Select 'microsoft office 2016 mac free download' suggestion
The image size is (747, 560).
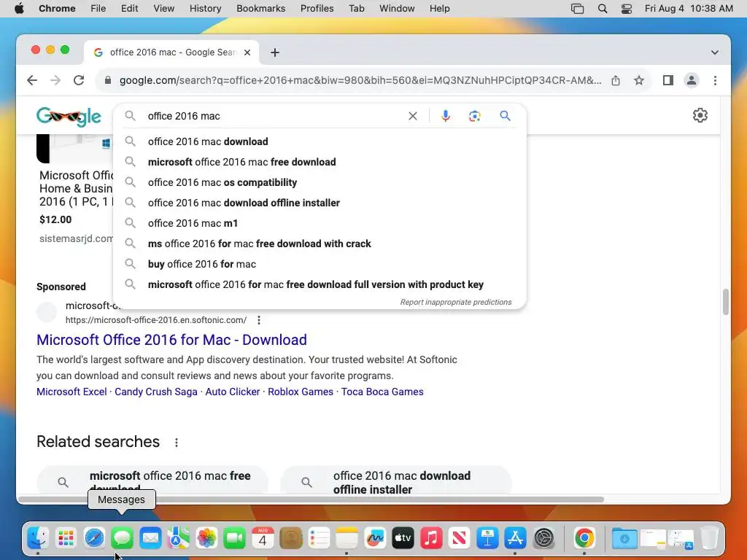pyautogui.click(x=320, y=162)
